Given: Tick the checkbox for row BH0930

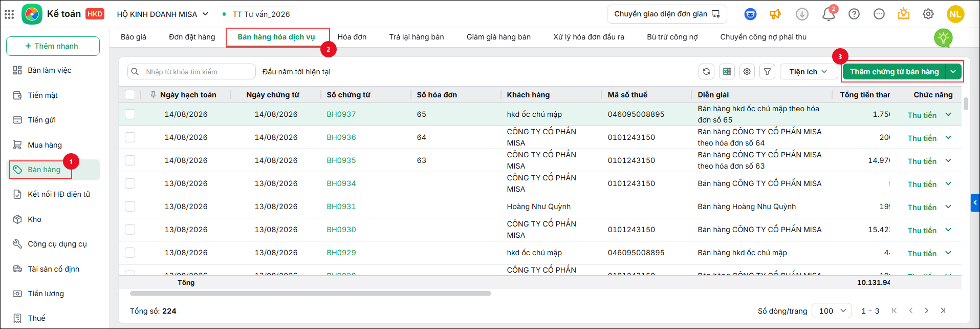Looking at the screenshot, I should click(x=130, y=230).
